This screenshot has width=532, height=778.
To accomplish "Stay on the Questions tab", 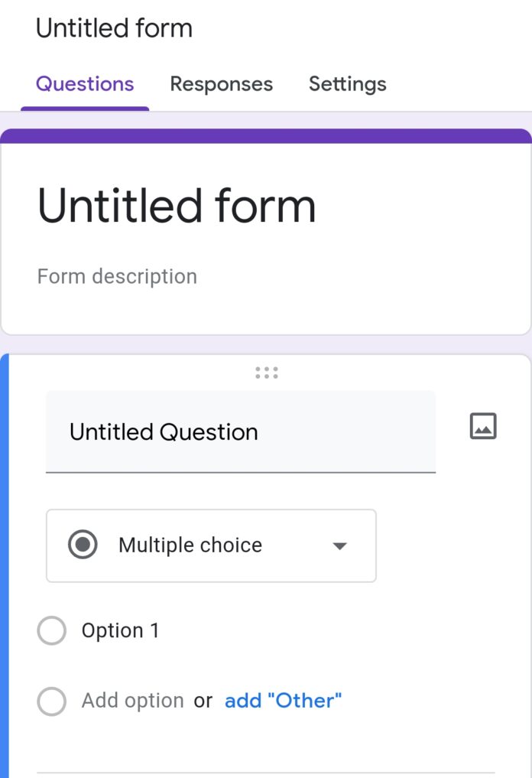I will 84,84.
